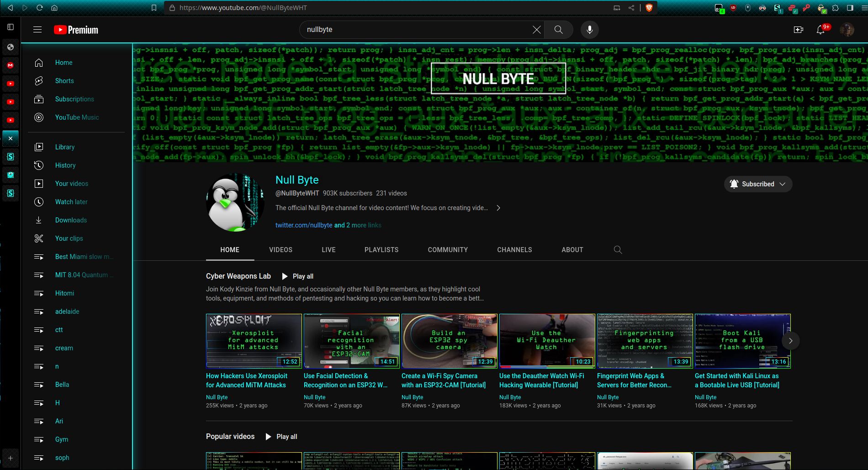Image resolution: width=868 pixels, height=470 pixels.
Task: Bookmark this page icon
Action: tap(154, 8)
